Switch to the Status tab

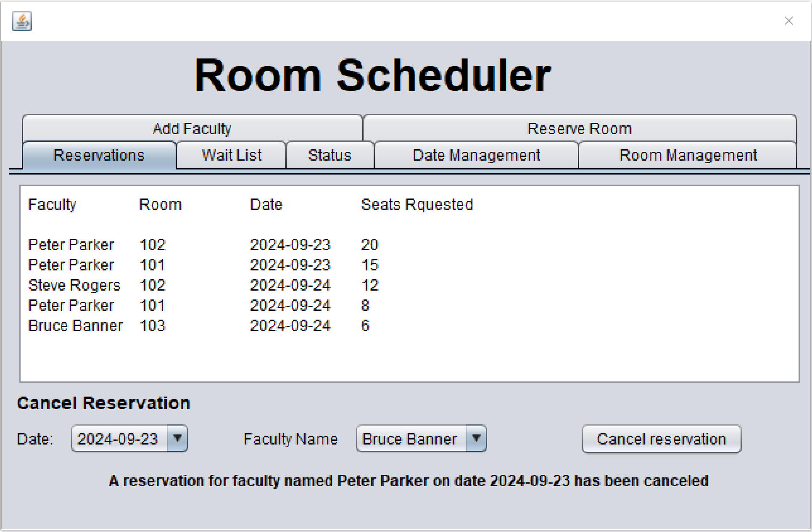(330, 156)
